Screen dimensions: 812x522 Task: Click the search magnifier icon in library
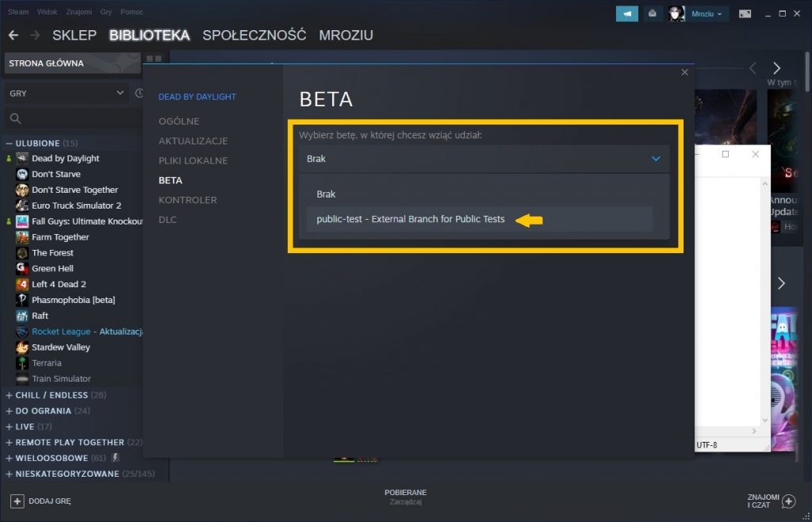[16, 118]
